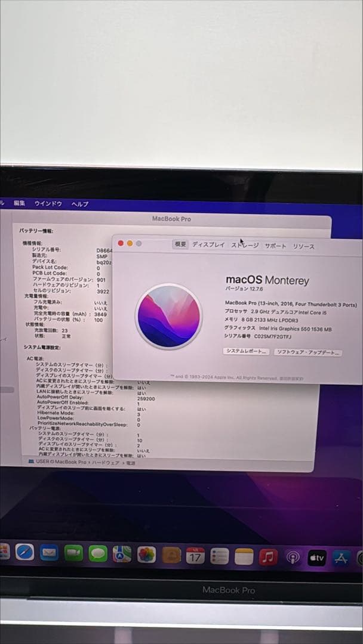Image resolution: width=363 pixels, height=644 pixels.
Task: Click the computer icon in the path bar
Action: pos(31,461)
